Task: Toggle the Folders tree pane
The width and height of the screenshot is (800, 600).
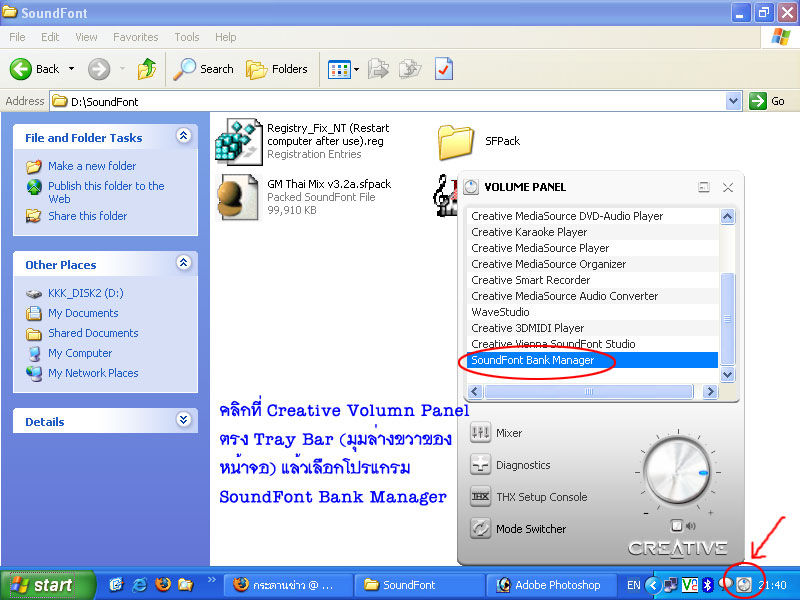Action: click(277, 69)
